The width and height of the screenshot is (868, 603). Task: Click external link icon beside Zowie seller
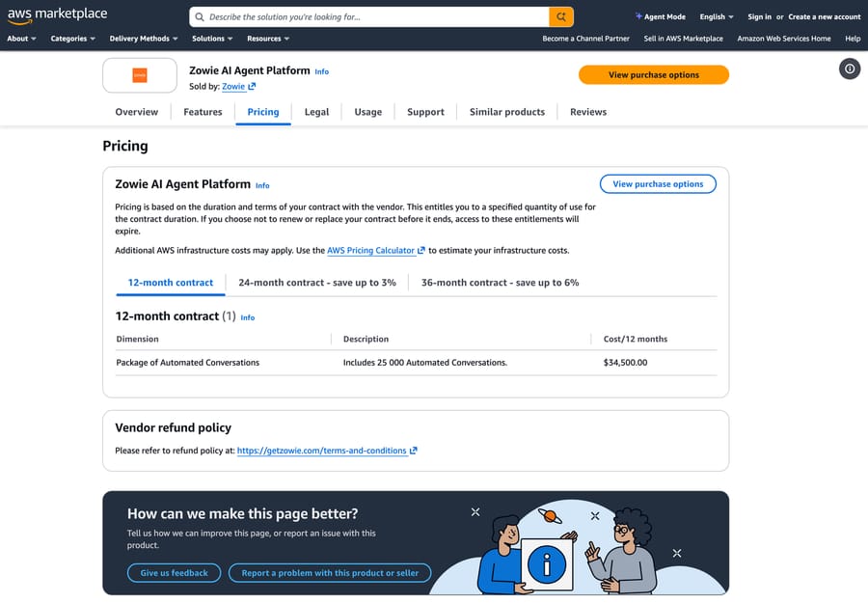pos(252,87)
